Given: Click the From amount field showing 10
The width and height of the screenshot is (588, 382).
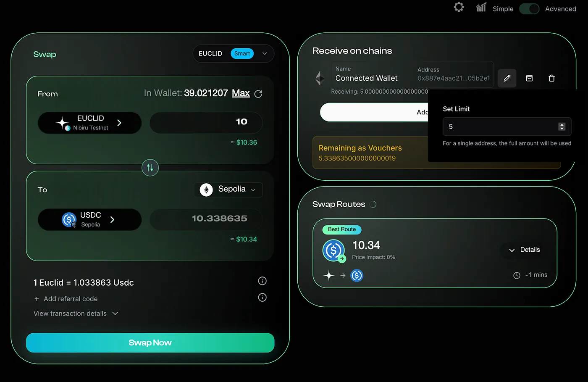Looking at the screenshot, I should click(x=206, y=122).
